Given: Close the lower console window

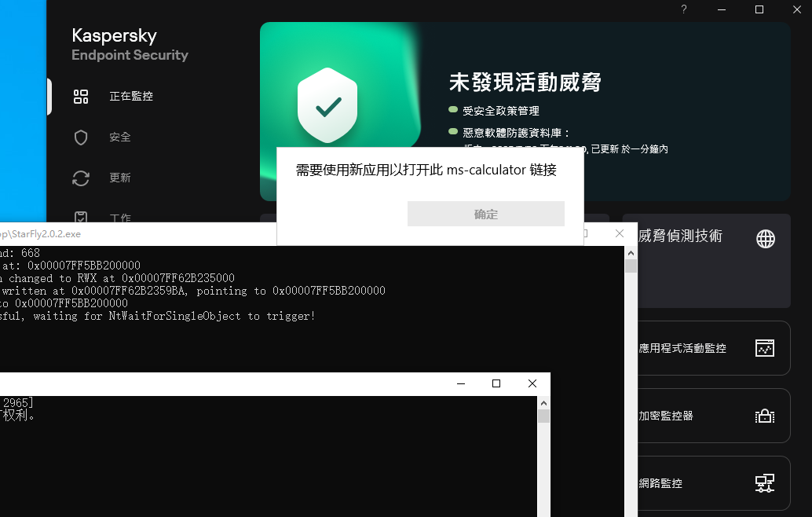Looking at the screenshot, I should pos(532,384).
